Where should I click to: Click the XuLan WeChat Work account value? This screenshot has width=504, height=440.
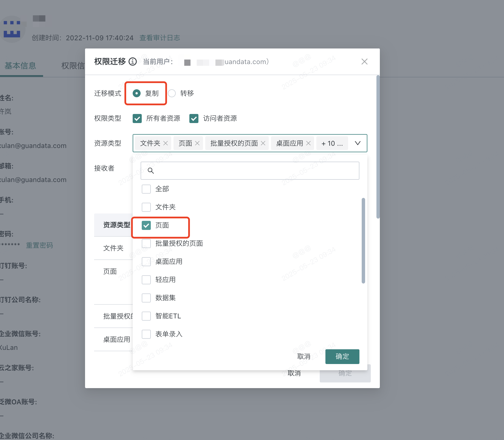pos(9,348)
